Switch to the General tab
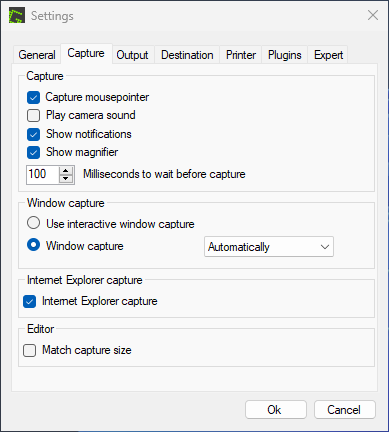389x432 pixels. [37, 55]
